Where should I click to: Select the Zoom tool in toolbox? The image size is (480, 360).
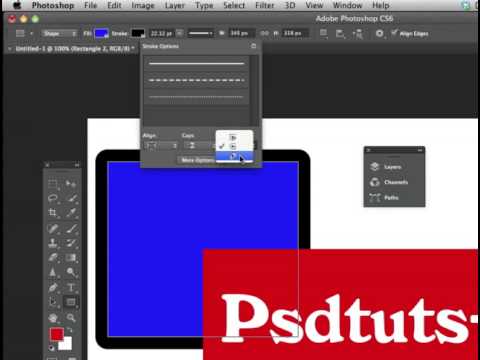tap(71, 317)
